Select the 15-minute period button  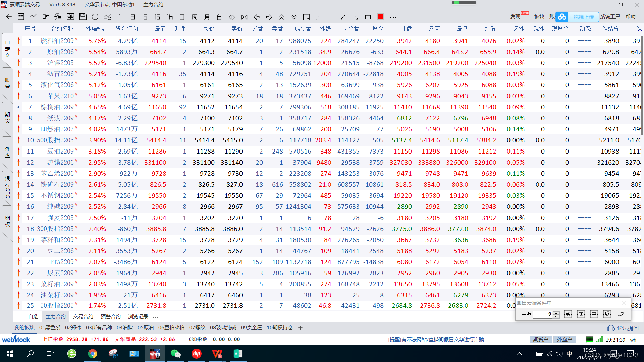point(157,17)
